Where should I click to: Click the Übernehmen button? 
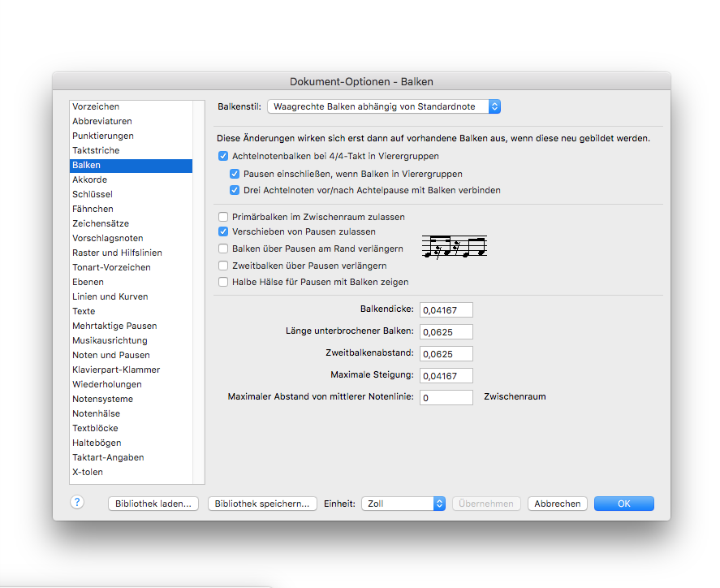tap(486, 504)
